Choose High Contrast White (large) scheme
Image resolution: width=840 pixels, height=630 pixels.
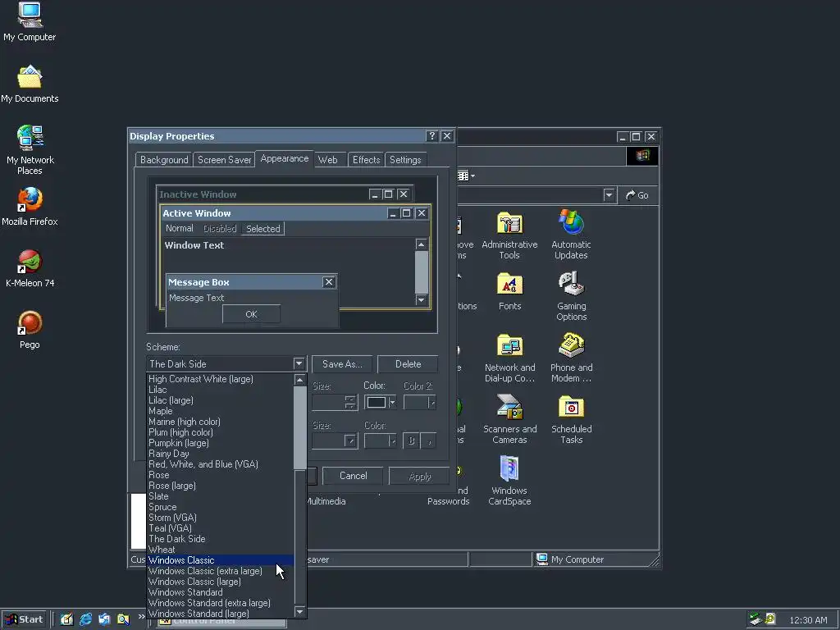pos(221,379)
